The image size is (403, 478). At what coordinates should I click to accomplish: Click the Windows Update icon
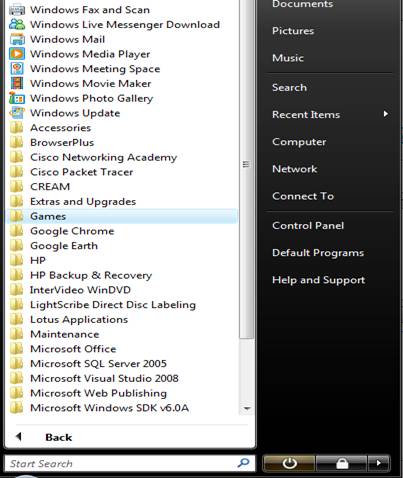click(17, 113)
